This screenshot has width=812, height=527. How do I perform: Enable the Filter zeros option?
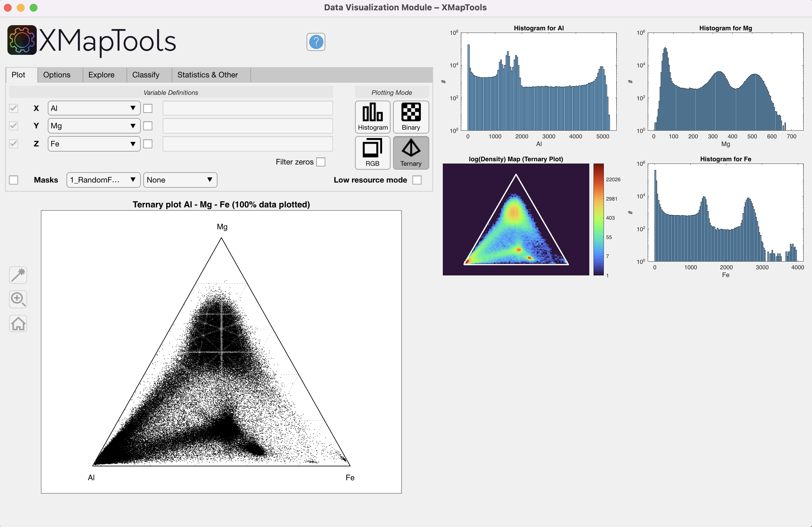coord(321,162)
